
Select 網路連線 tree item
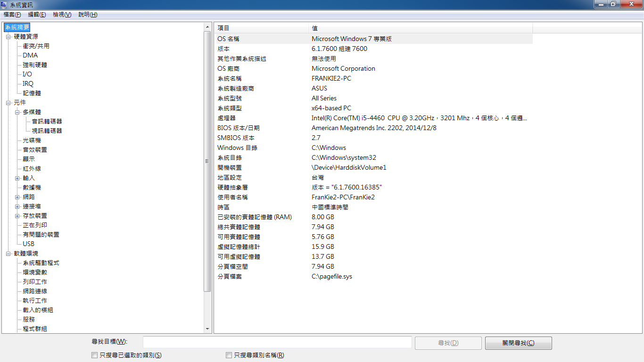[x=35, y=291]
